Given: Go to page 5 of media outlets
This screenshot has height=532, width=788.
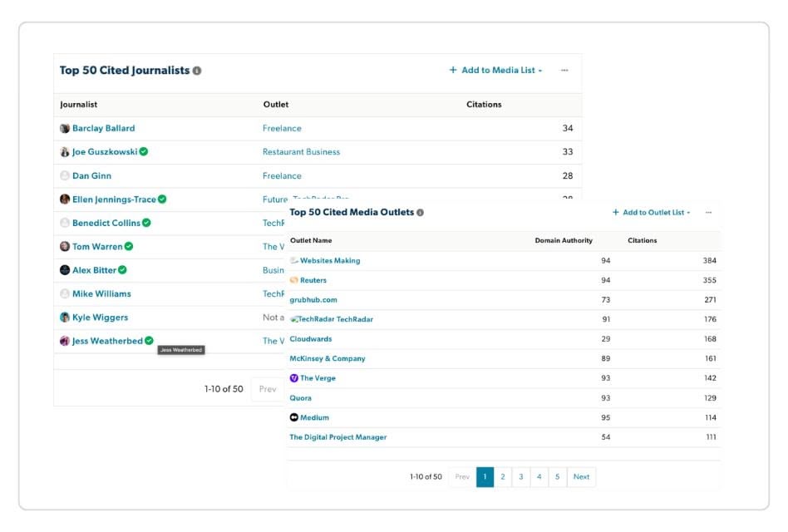Looking at the screenshot, I should 557,477.
